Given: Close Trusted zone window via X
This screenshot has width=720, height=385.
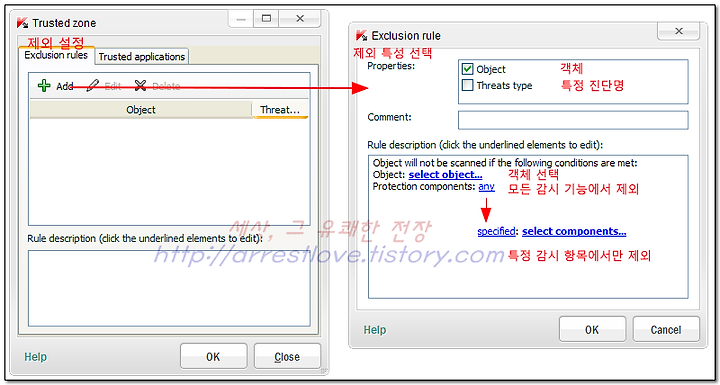Looking at the screenshot, I should click(300, 19).
